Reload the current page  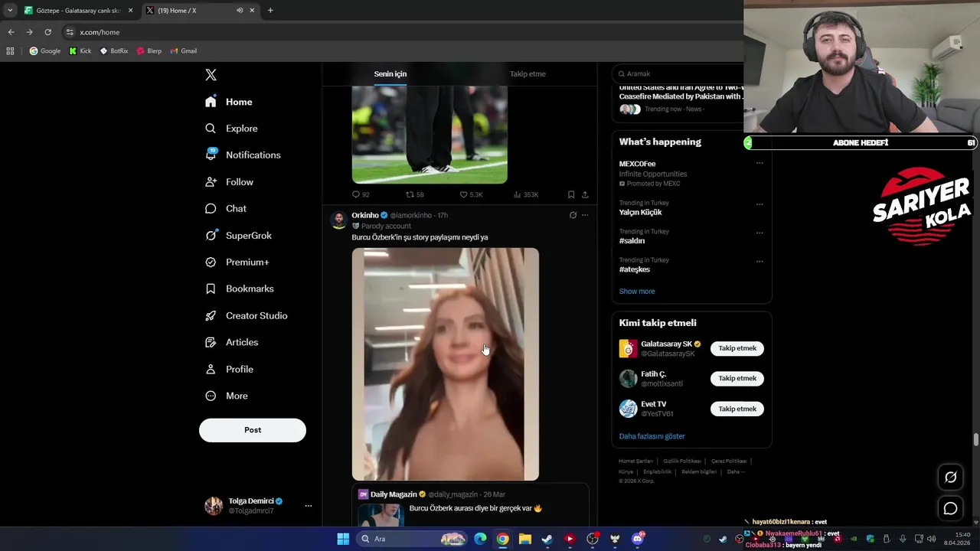(47, 32)
